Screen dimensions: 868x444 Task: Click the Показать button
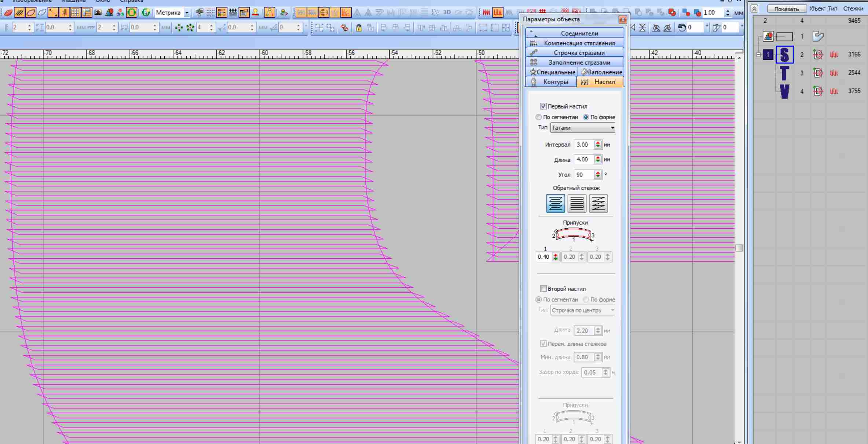click(786, 9)
